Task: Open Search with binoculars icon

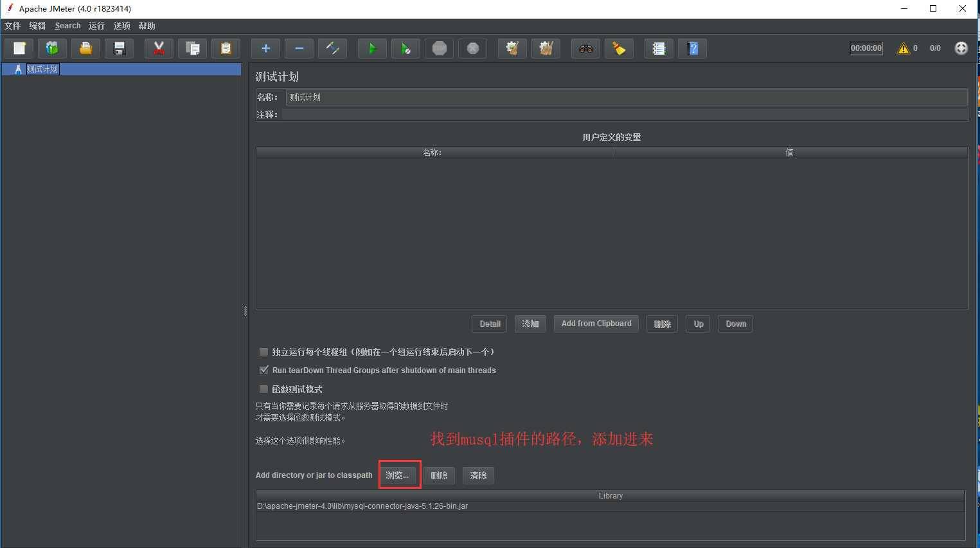Action: point(585,48)
